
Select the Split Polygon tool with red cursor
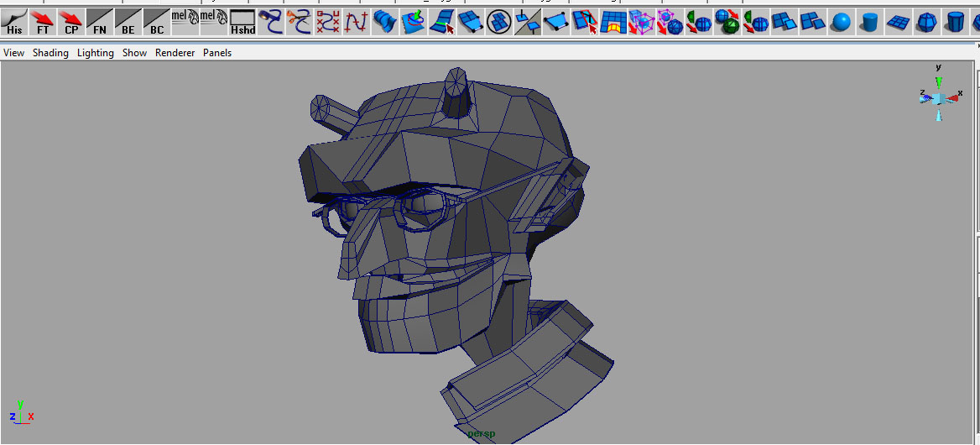pyautogui.click(x=584, y=22)
